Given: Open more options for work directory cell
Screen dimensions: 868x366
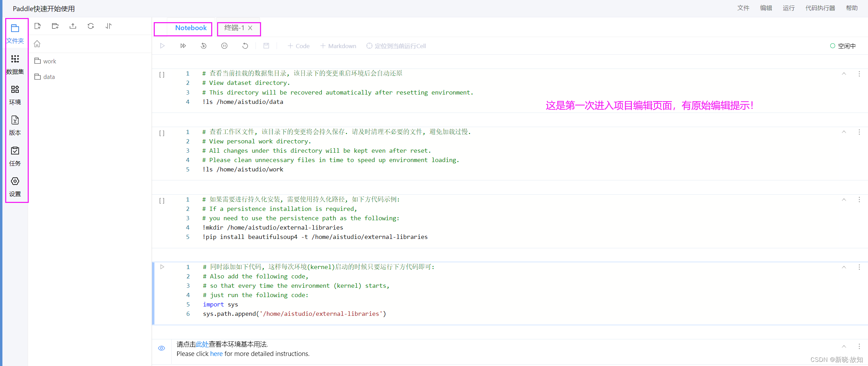Looking at the screenshot, I should pos(859,132).
